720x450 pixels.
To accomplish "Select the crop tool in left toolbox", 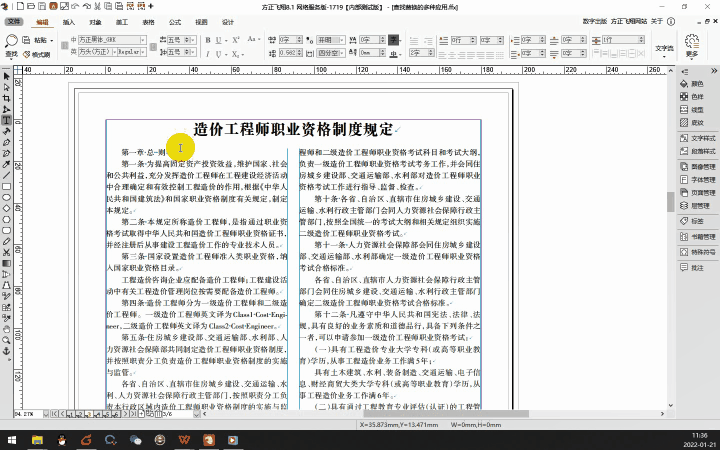I will (6, 98).
